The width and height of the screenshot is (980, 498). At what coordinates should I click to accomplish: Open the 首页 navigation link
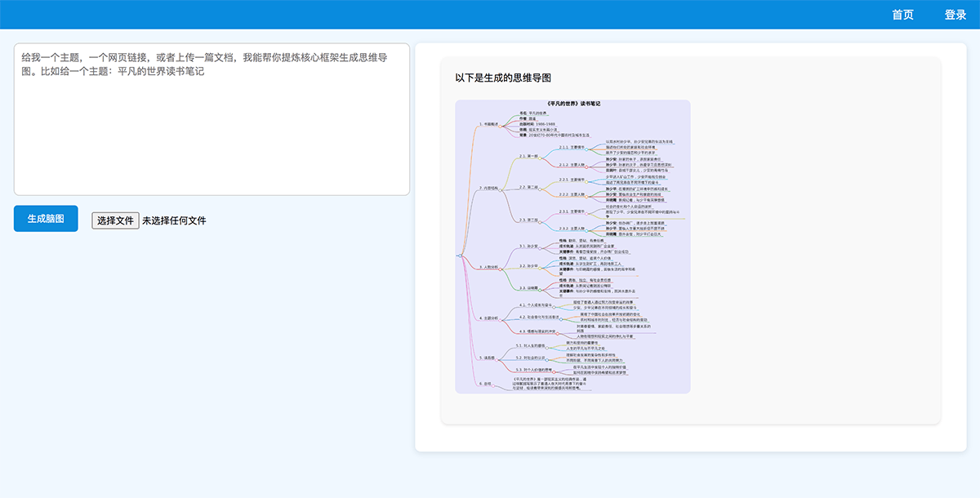point(902,15)
